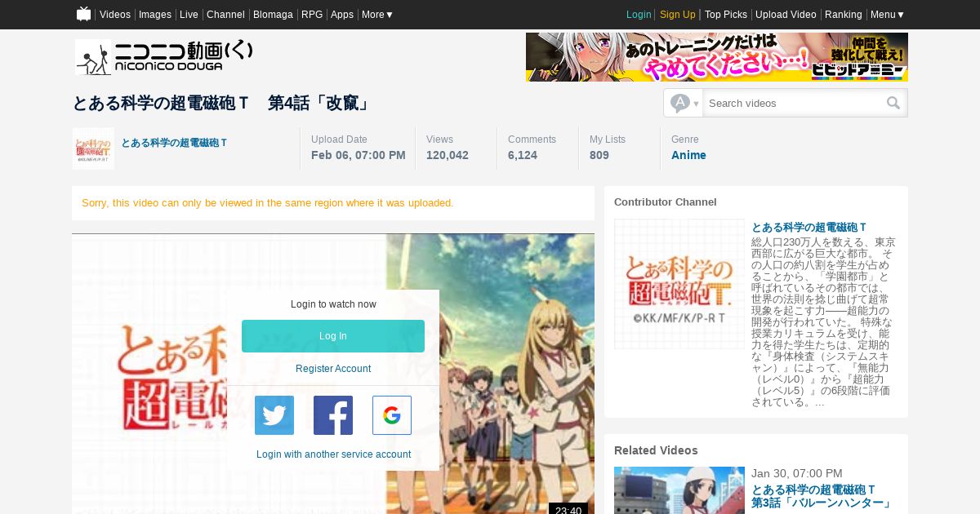980x514 pixels.
Task: Click the teal Log In button
Action: pyautogui.click(x=333, y=336)
